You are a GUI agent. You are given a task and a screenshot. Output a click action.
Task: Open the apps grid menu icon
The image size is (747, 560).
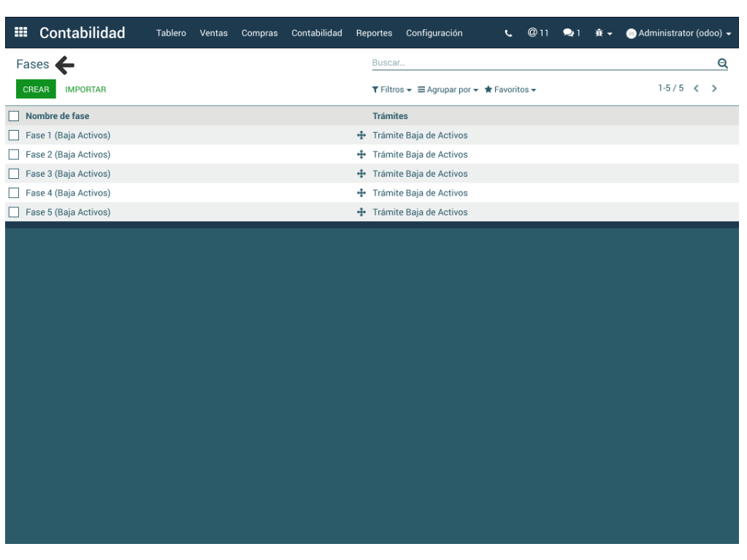coord(21,33)
